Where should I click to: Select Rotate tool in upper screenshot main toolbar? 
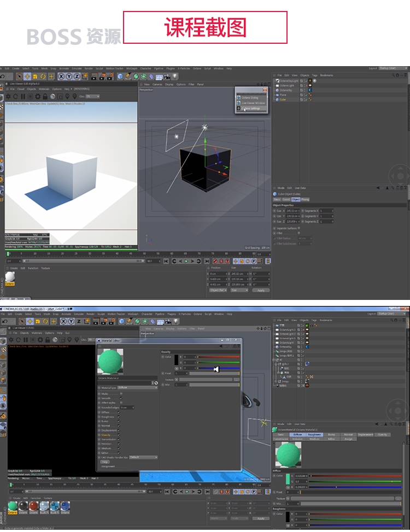[43, 76]
